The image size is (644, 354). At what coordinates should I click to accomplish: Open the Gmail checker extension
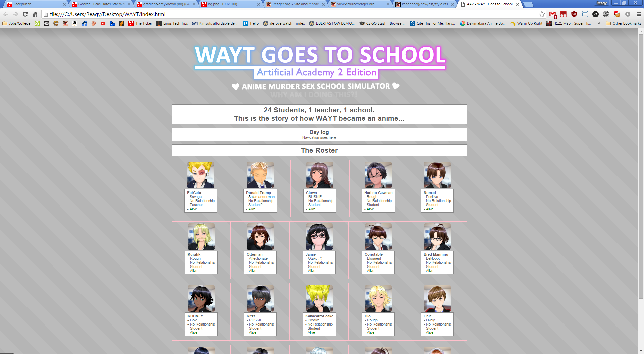[x=553, y=14]
